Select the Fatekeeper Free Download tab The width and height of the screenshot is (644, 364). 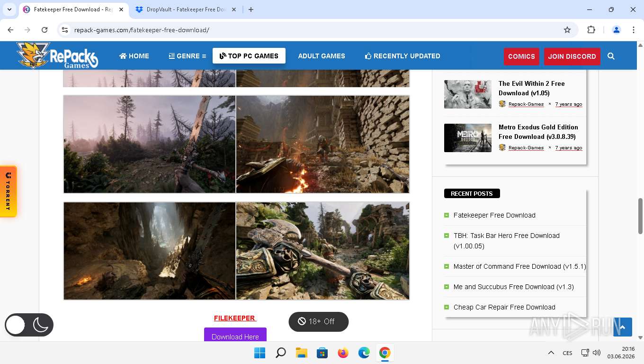tap(72, 9)
